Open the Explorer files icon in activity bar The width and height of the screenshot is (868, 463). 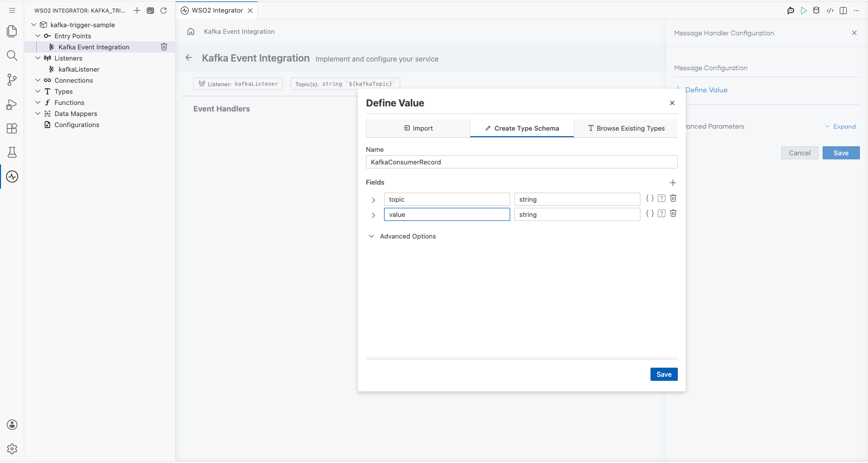pos(12,31)
